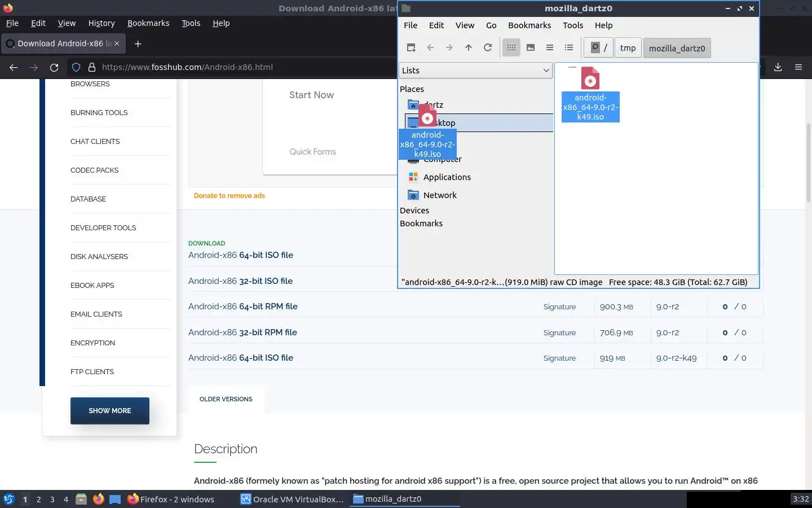Screen dimensions: 812x508
Task: Select the dartz home folder in Places
Action: (x=434, y=105)
